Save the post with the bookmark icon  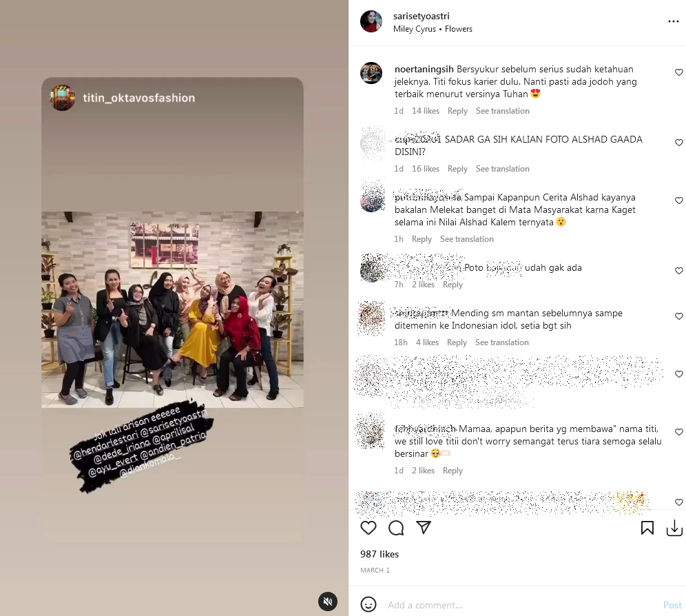click(x=647, y=528)
